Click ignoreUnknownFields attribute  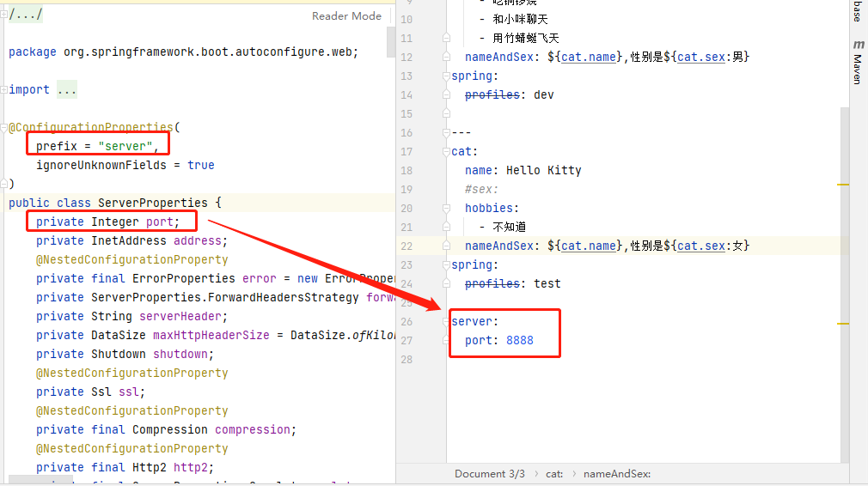[x=101, y=166]
